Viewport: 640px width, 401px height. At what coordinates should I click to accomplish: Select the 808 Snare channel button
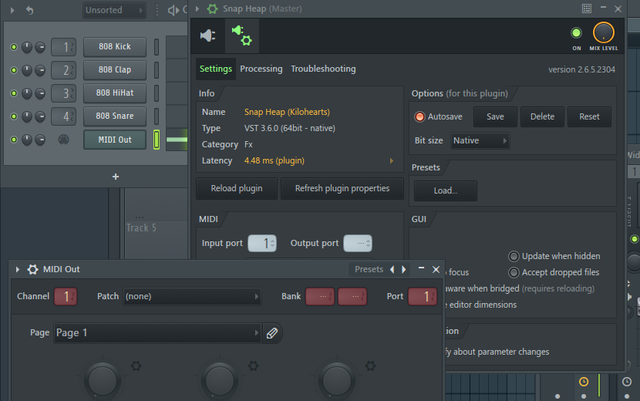(x=115, y=116)
